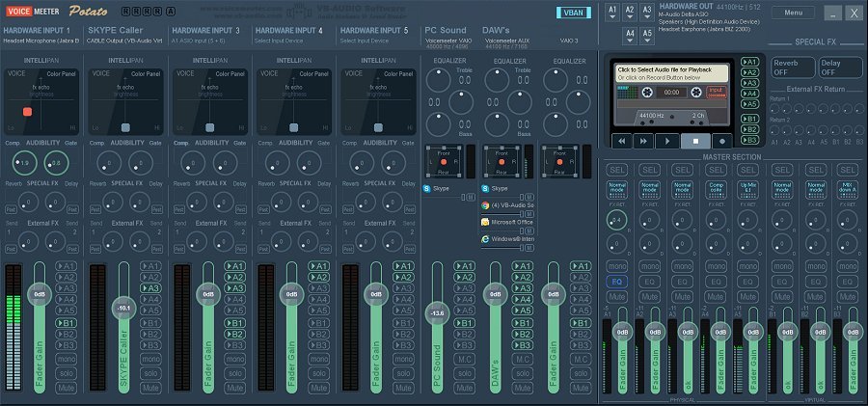Screen dimensions: 868x406
Task: Open the Menu button
Action: tap(794, 13)
